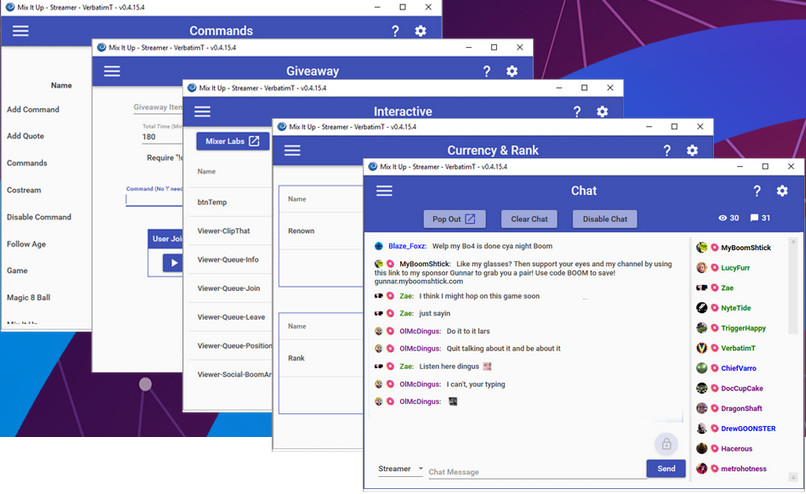Open hamburger menu in Interactive window
Image resolution: width=806 pixels, height=494 pixels.
tap(203, 112)
